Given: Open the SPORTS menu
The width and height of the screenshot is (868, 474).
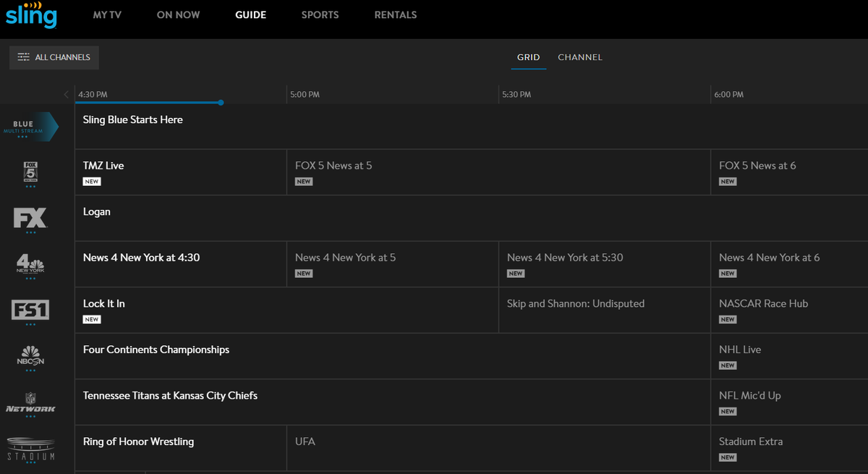Looking at the screenshot, I should coord(320,14).
